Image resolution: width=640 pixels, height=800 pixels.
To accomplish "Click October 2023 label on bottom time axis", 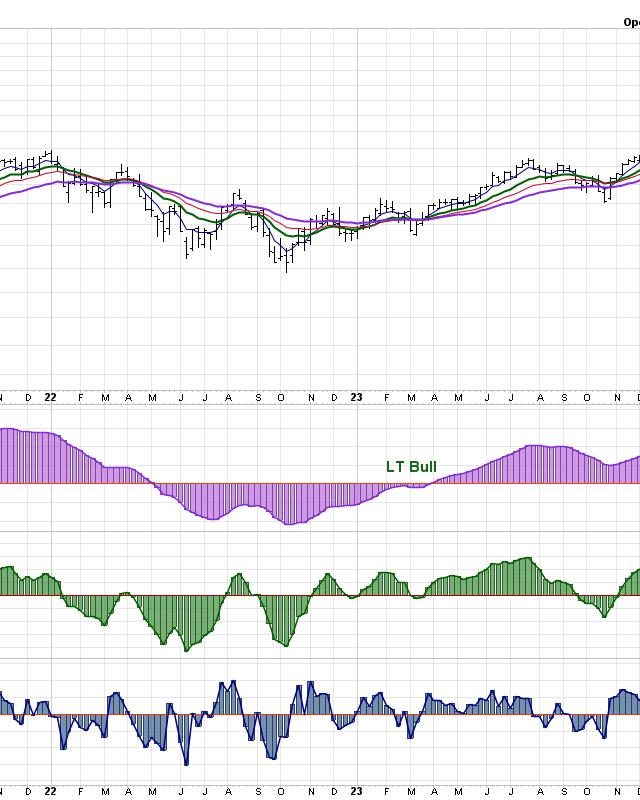I will click(588, 791).
